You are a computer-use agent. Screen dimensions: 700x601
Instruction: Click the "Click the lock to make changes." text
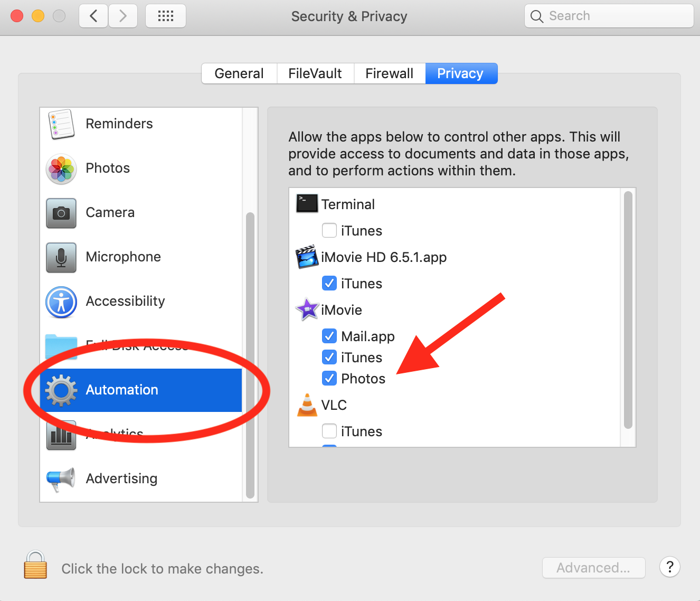[x=163, y=569]
